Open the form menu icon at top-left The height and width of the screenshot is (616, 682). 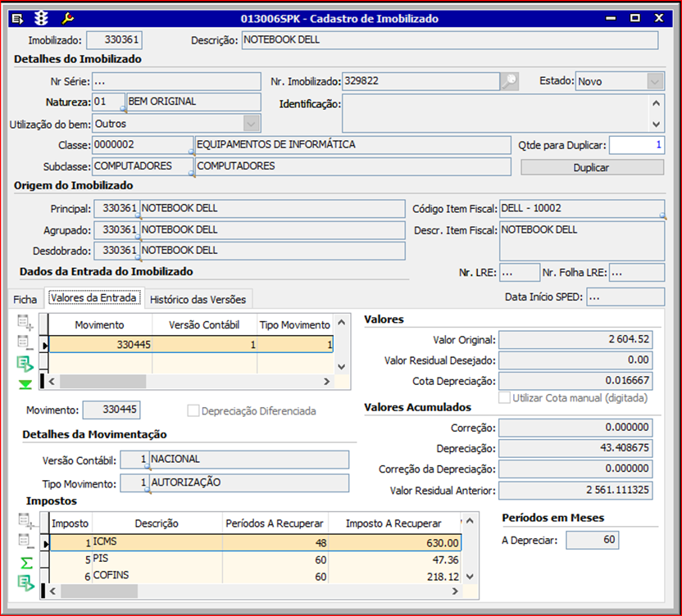(17, 18)
